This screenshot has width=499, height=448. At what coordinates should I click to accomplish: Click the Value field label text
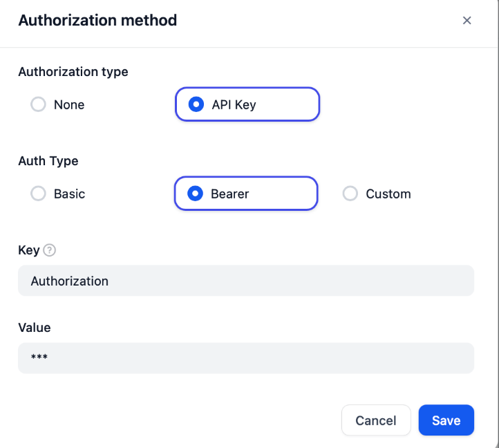tap(35, 328)
